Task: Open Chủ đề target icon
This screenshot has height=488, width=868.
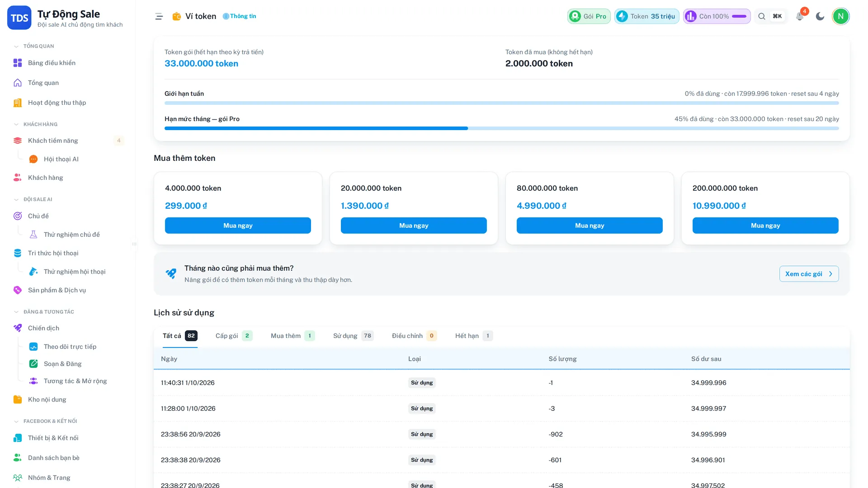Action: coord(18,216)
